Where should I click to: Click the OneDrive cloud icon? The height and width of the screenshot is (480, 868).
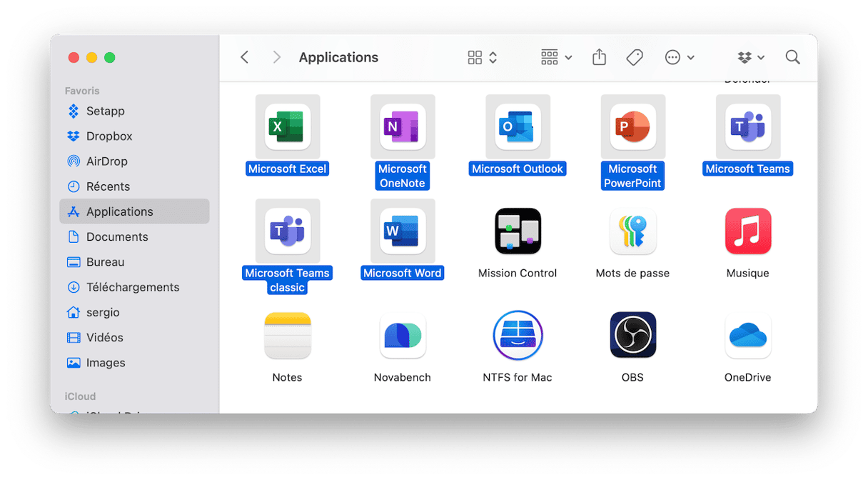click(x=748, y=336)
